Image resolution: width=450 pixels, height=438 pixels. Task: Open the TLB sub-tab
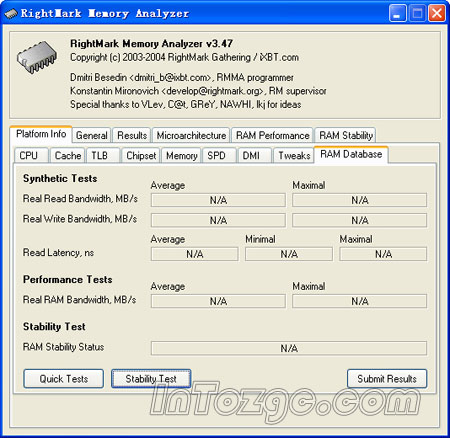[103, 156]
